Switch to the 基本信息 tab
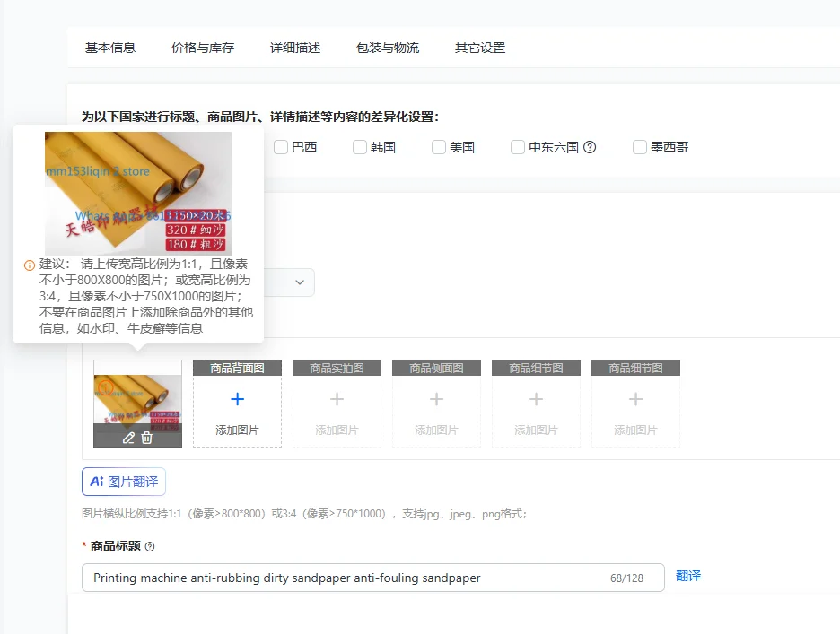Image resolution: width=840 pixels, height=634 pixels. [x=110, y=48]
